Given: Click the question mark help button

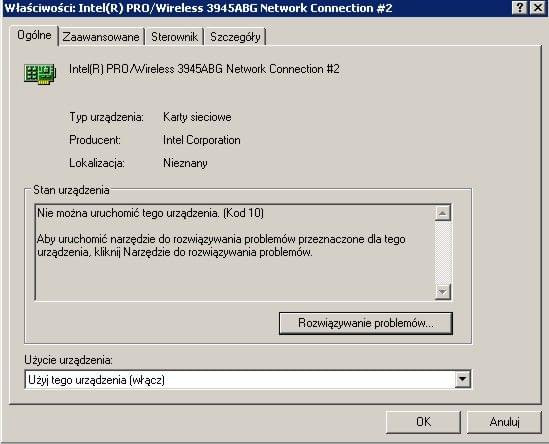Looking at the screenshot, I should [x=520, y=7].
